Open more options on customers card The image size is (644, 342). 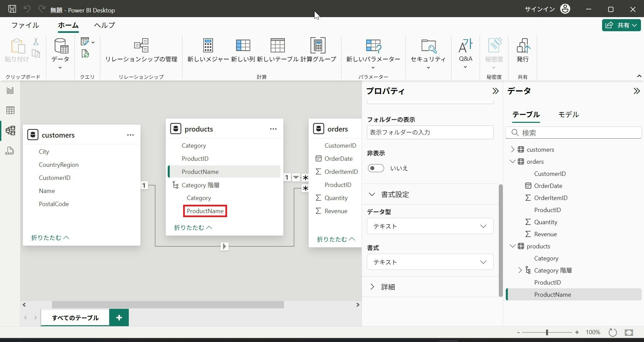click(x=130, y=135)
